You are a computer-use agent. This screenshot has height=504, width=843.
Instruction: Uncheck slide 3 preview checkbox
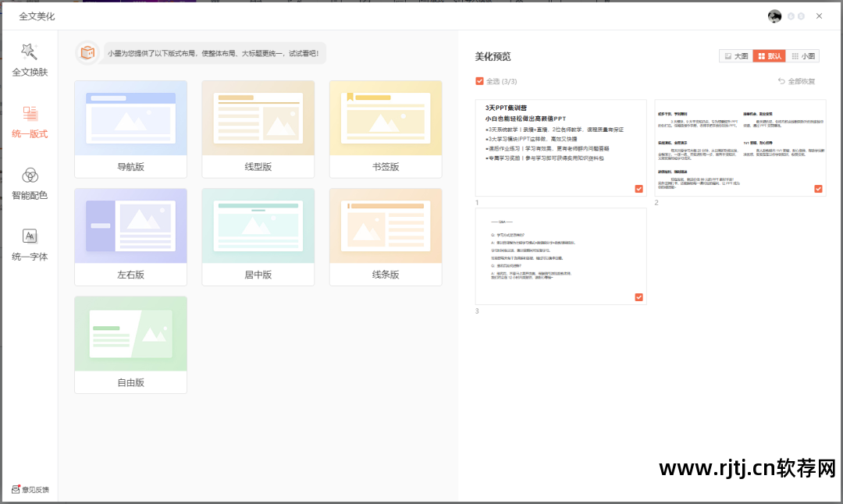pyautogui.click(x=638, y=297)
